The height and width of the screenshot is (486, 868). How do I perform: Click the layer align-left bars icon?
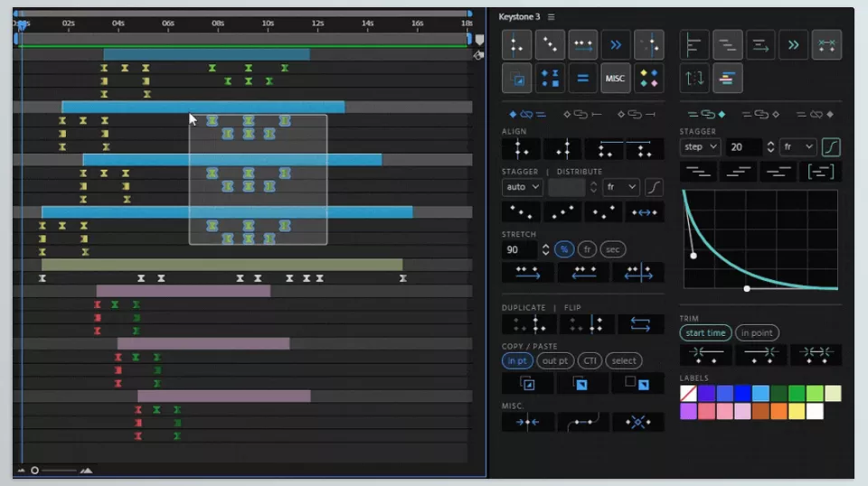point(694,45)
